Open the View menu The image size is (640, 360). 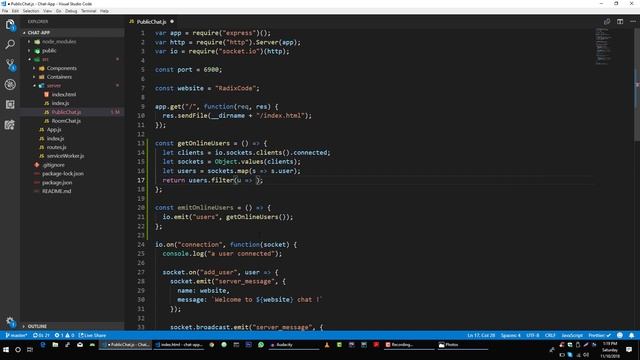tap(48, 11)
